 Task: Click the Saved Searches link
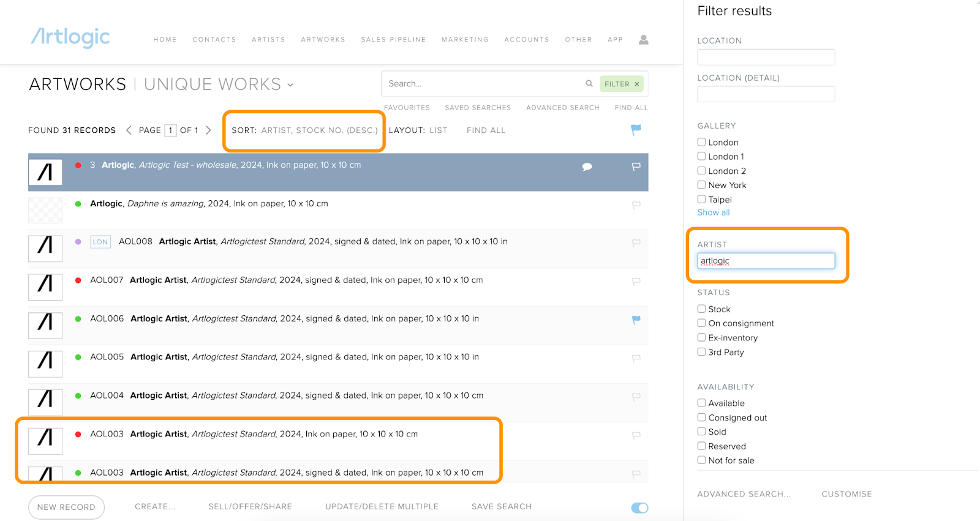click(478, 108)
